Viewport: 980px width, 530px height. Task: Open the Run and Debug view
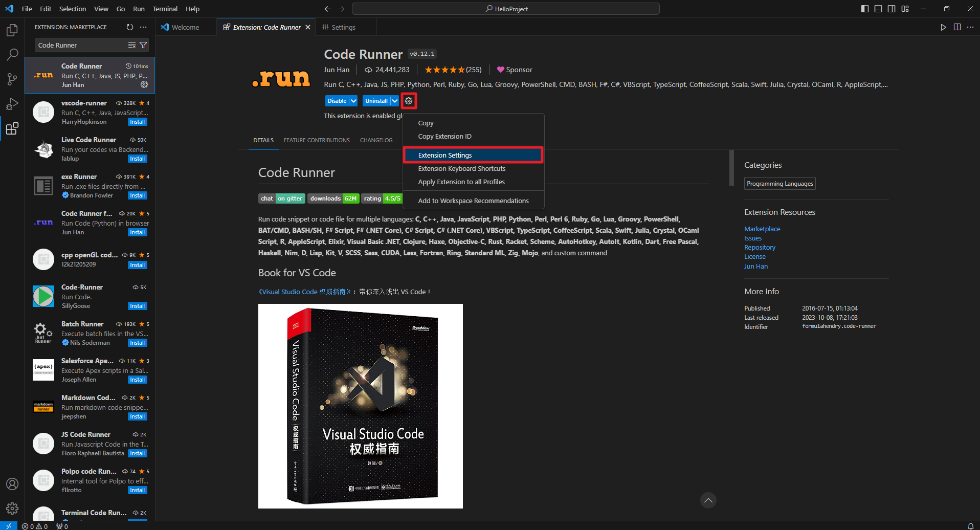[x=12, y=104]
